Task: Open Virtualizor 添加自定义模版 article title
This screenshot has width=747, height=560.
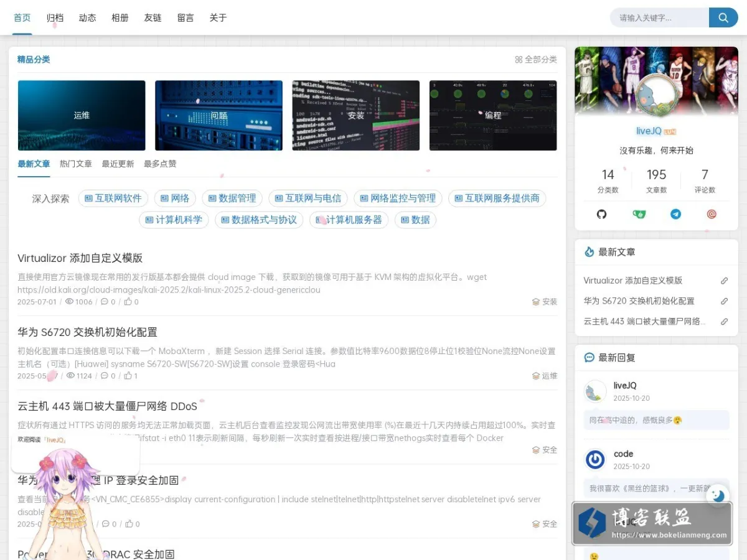Action: click(x=80, y=258)
